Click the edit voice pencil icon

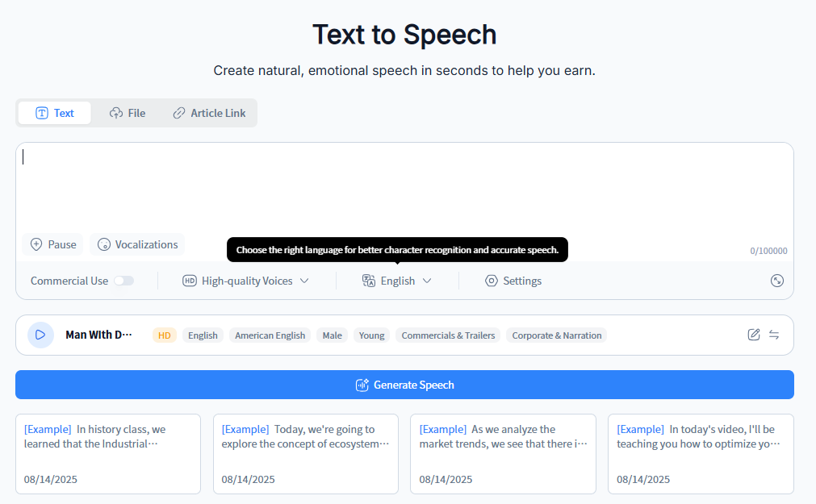[754, 335]
